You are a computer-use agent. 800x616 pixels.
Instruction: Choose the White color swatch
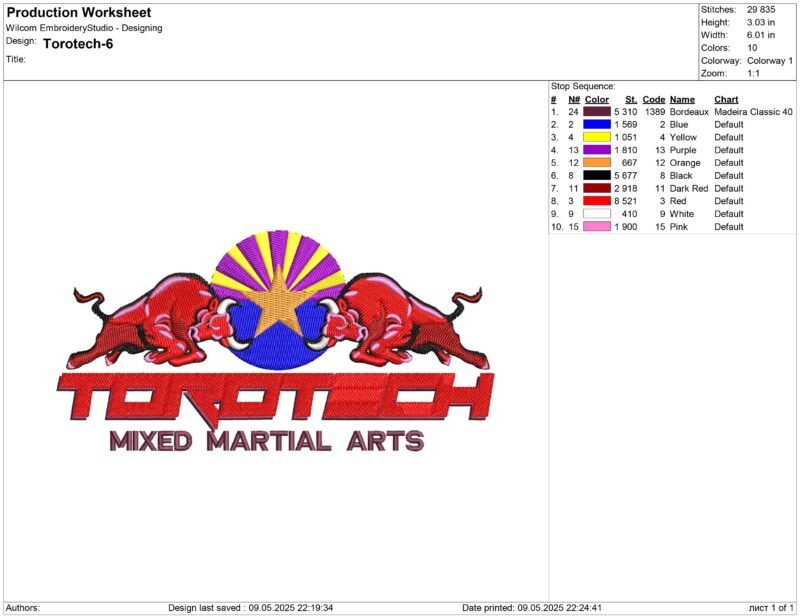(596, 214)
